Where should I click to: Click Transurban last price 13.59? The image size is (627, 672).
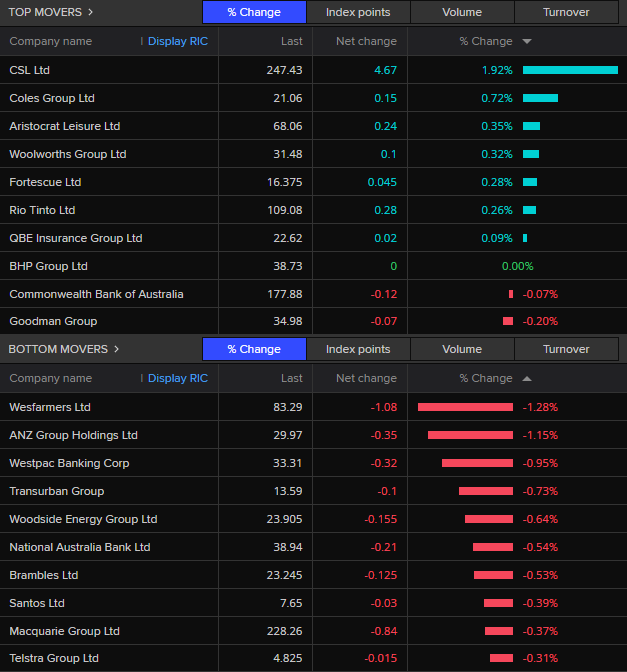click(288, 491)
